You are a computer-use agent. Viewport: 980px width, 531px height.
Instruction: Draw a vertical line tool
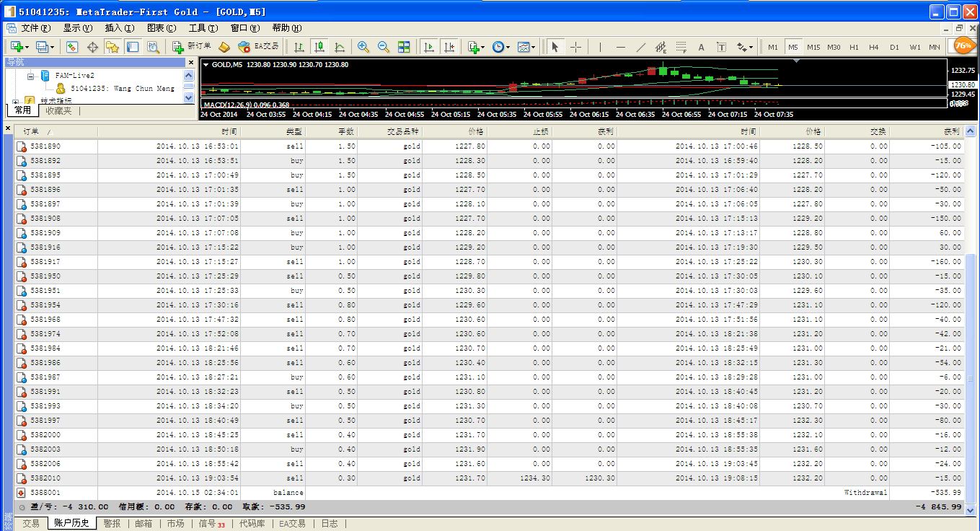(x=600, y=47)
